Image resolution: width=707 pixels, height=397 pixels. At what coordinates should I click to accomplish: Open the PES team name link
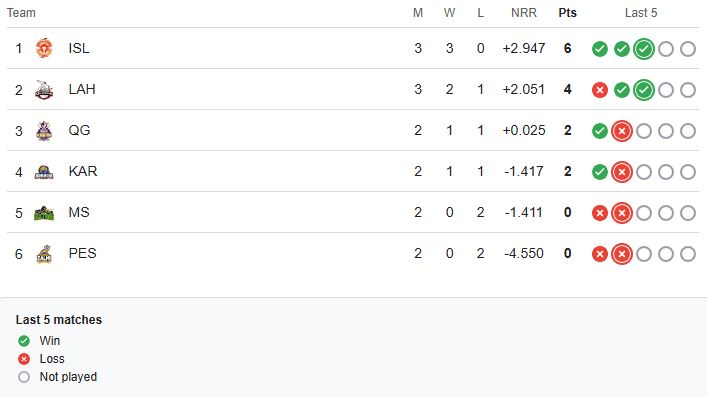click(82, 253)
